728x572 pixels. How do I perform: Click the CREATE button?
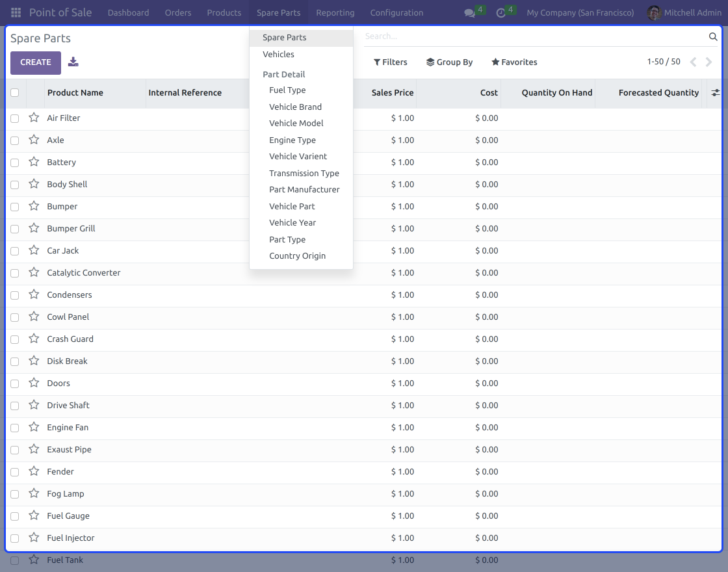pyautogui.click(x=36, y=62)
